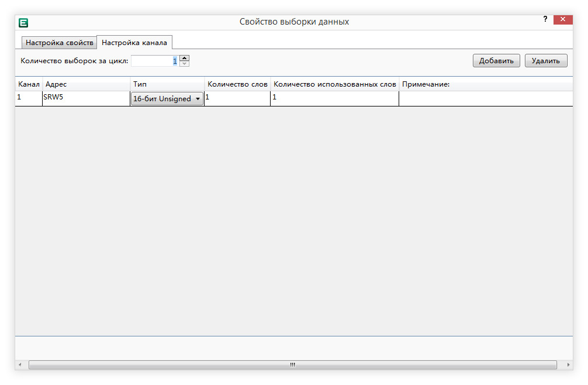
Task: Click the Удалить button
Action: point(546,61)
